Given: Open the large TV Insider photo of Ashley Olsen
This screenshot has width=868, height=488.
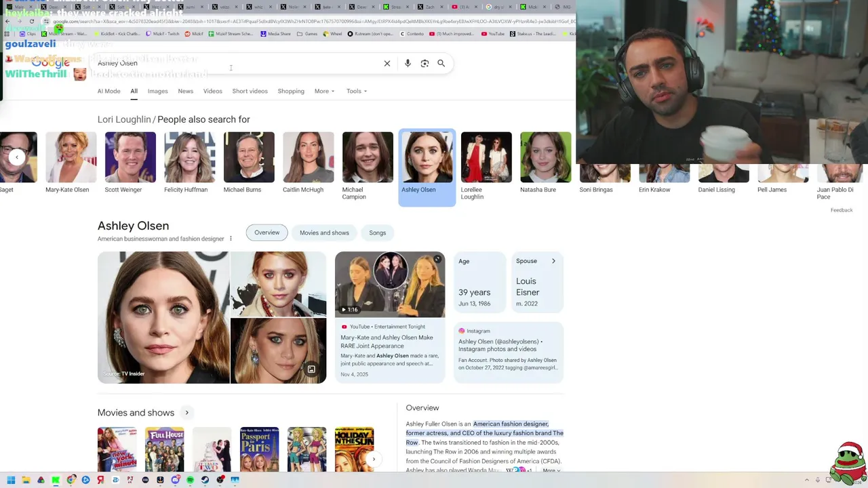Looking at the screenshot, I should click(x=163, y=317).
